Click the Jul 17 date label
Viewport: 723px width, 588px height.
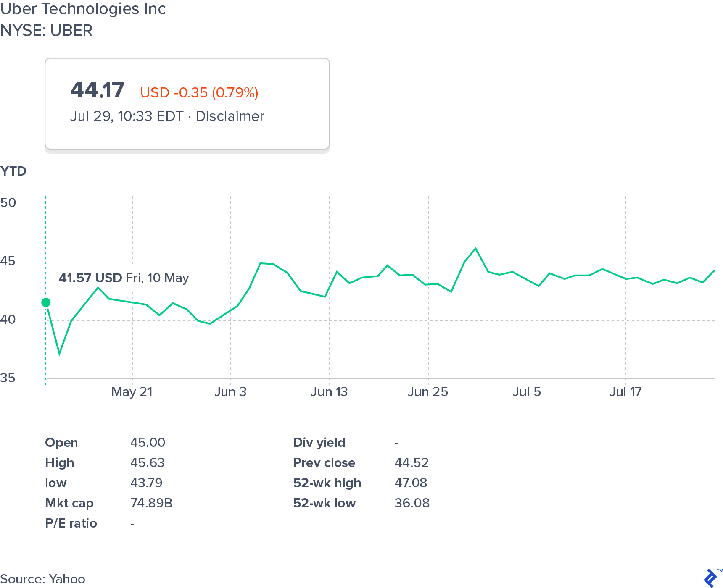[625, 392]
